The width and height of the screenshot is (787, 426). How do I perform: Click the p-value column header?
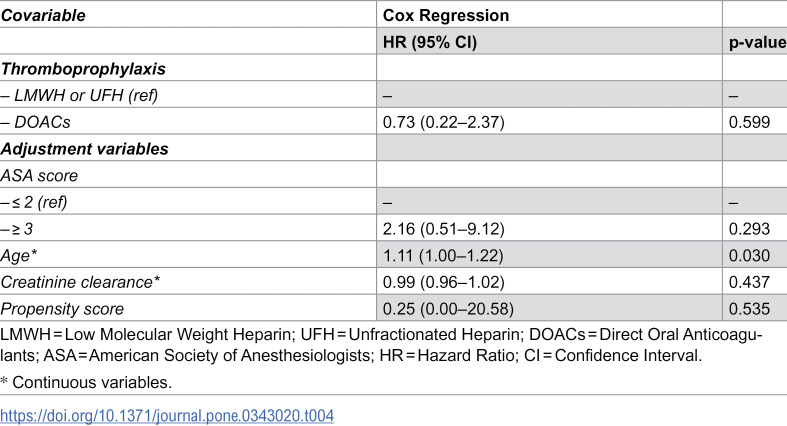(757, 42)
